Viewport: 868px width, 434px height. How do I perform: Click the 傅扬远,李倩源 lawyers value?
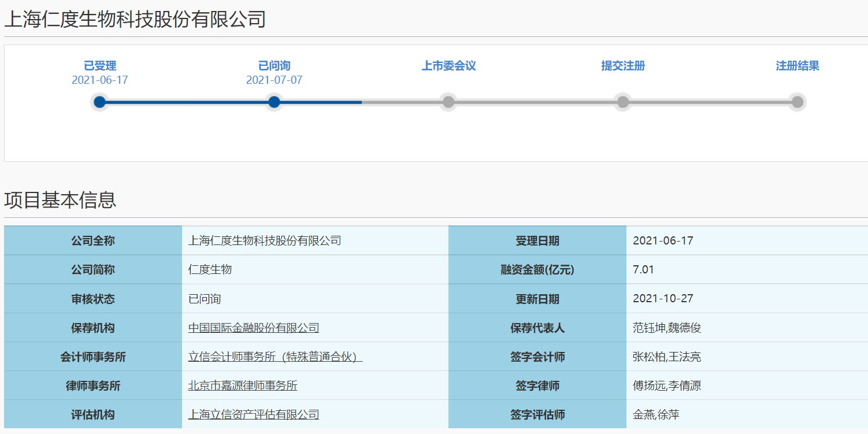click(667, 386)
